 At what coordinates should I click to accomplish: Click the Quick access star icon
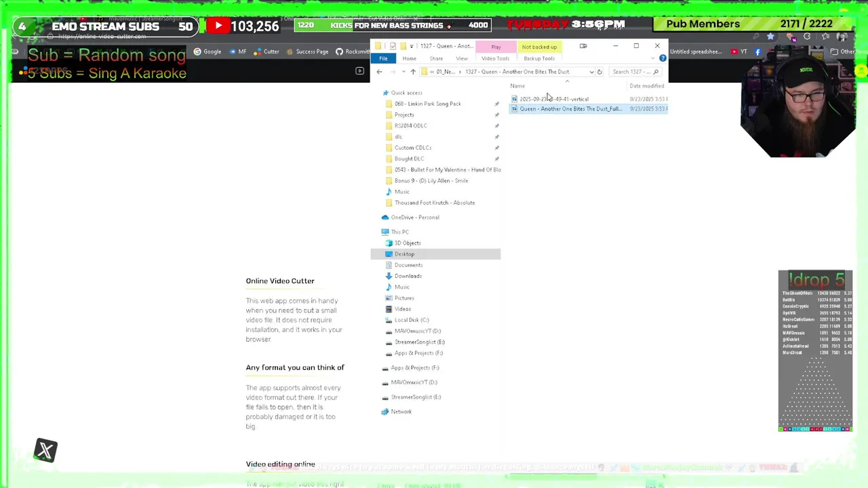point(385,93)
